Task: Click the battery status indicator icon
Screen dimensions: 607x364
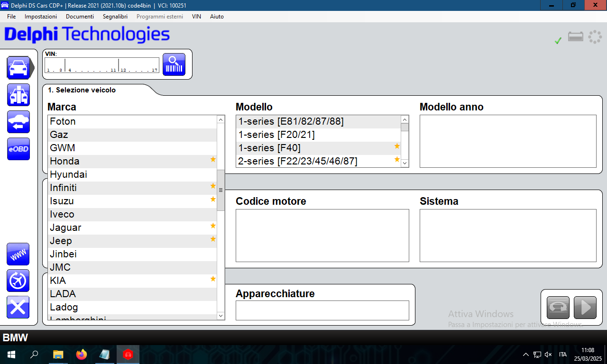Action: tap(576, 37)
